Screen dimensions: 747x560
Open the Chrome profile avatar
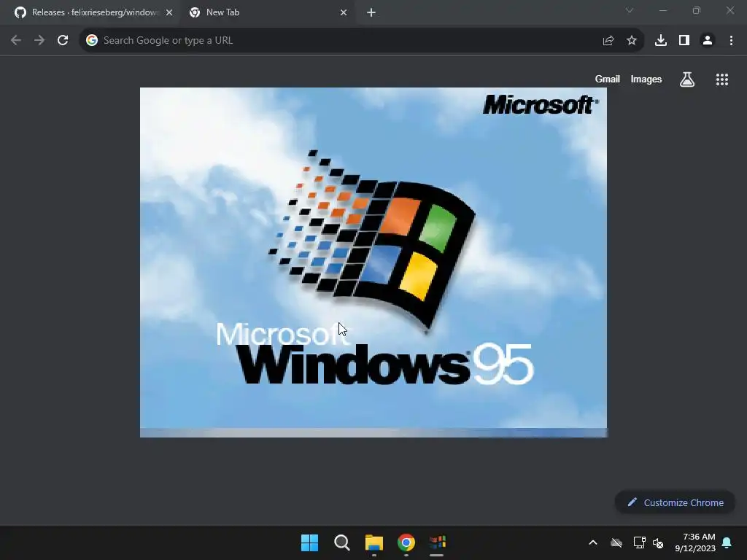(708, 41)
